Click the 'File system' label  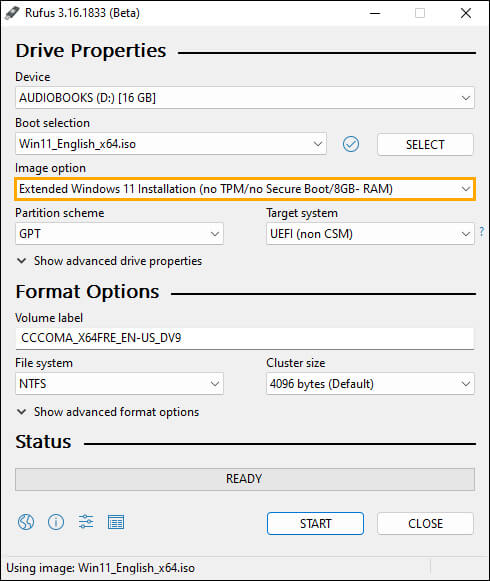tap(44, 363)
